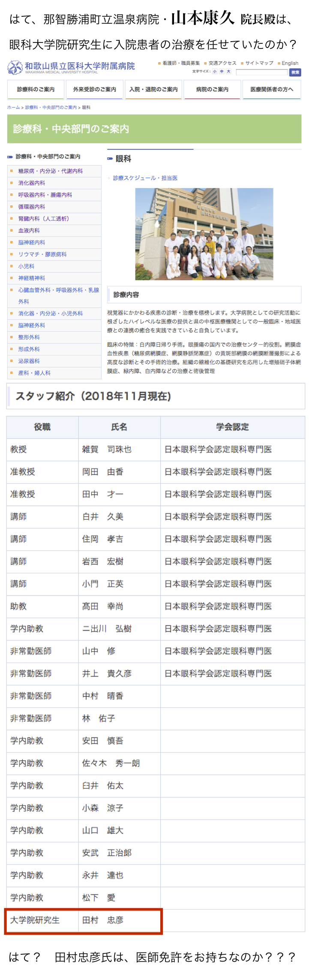This screenshot has width=309, height=980.
Task: Set font size to 小
Action: pyautogui.click(x=215, y=72)
